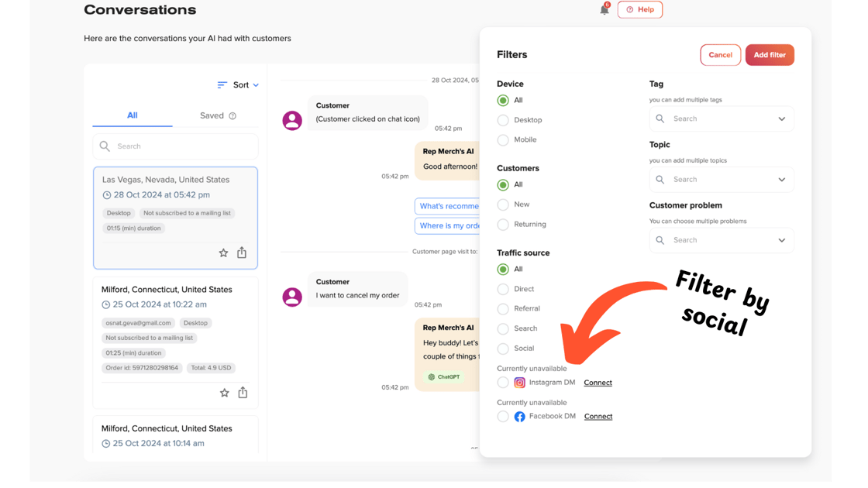Screen dimensions: 868x488
Task: Select New customers option
Action: [x=503, y=204]
